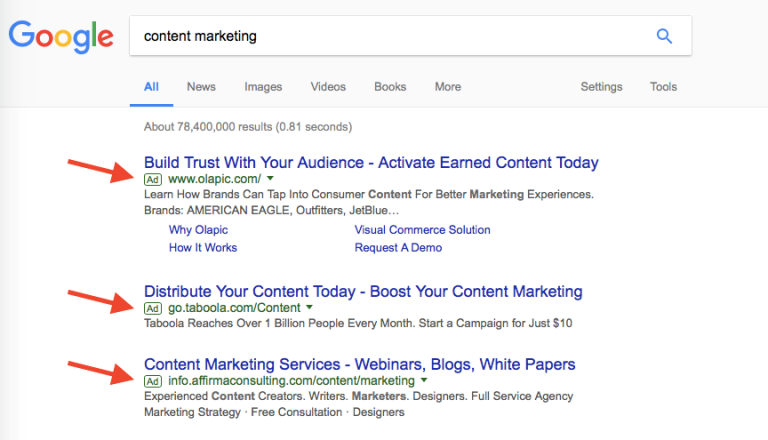768x440 pixels.
Task: Open dropdown arrow next to go.taboola.com/Content
Action: (309, 307)
